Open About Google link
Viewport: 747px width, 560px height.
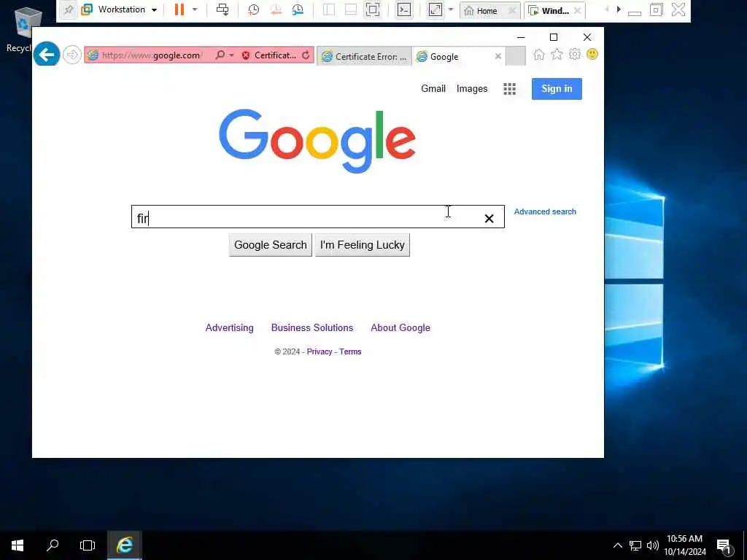point(400,327)
